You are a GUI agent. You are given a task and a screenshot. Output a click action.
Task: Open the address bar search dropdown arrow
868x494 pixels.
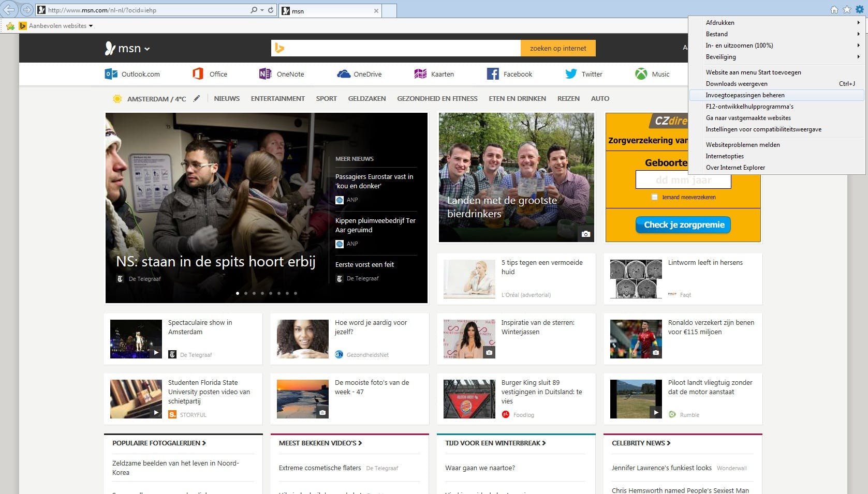[x=262, y=10]
